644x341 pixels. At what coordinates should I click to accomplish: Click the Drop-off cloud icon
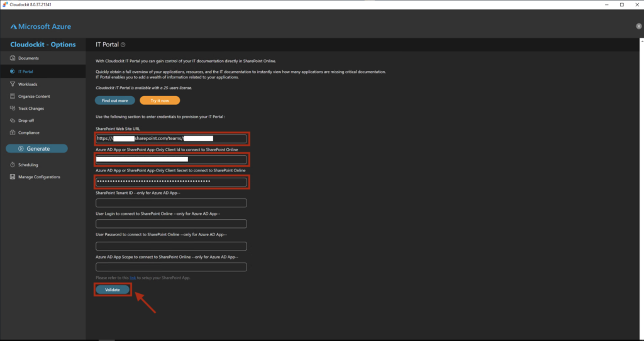point(13,121)
